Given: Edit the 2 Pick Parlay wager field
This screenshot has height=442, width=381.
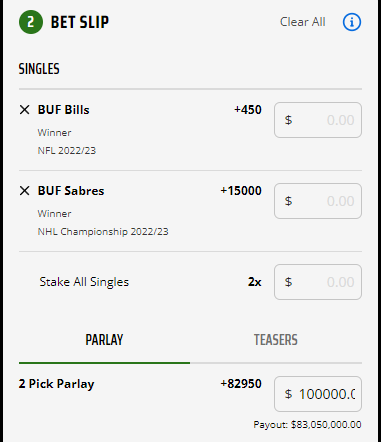Looking at the screenshot, I should (318, 394).
